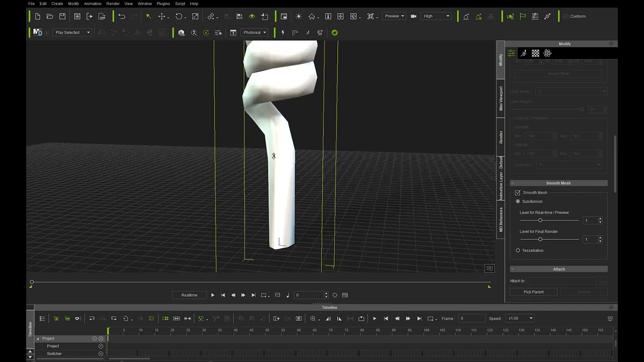
Task: Increase the Final Render level stepper
Action: (x=600, y=238)
